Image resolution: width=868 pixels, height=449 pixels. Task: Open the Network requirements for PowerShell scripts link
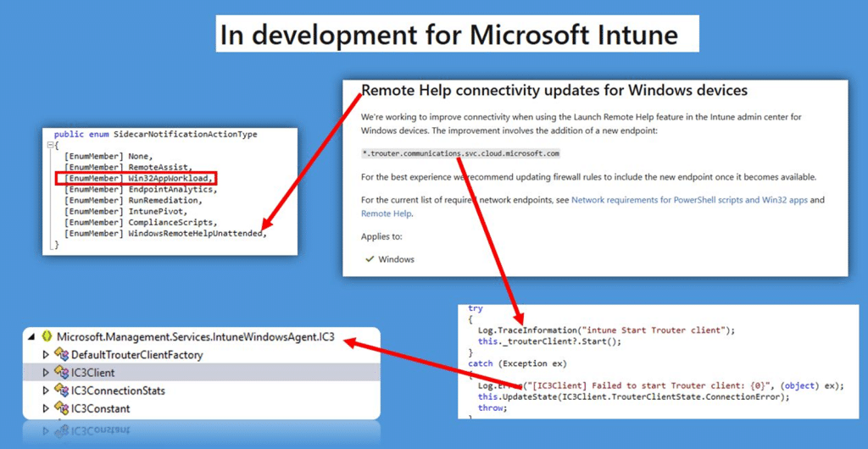[685, 200]
